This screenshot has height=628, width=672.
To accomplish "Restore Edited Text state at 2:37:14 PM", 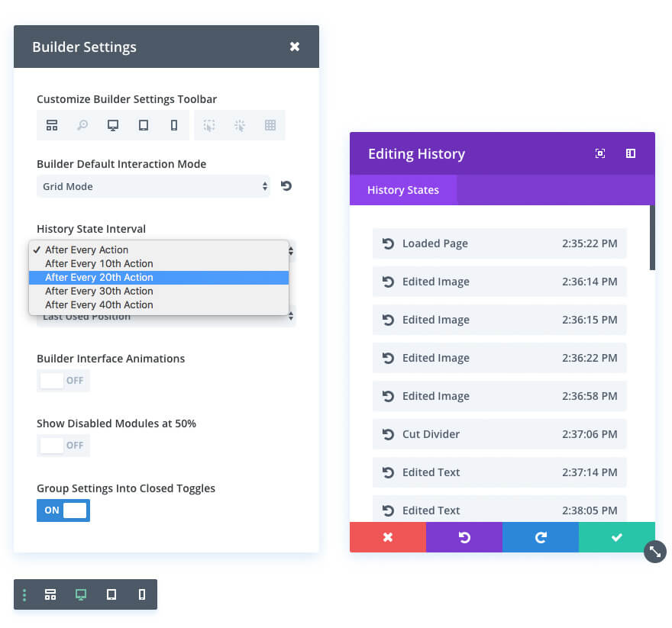I will coord(499,472).
